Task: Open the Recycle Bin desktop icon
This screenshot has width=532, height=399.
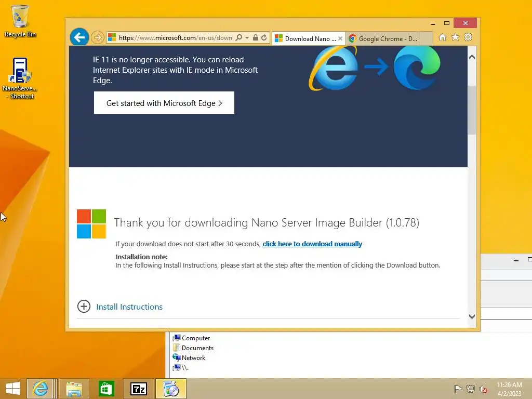Action: pyautogui.click(x=20, y=21)
